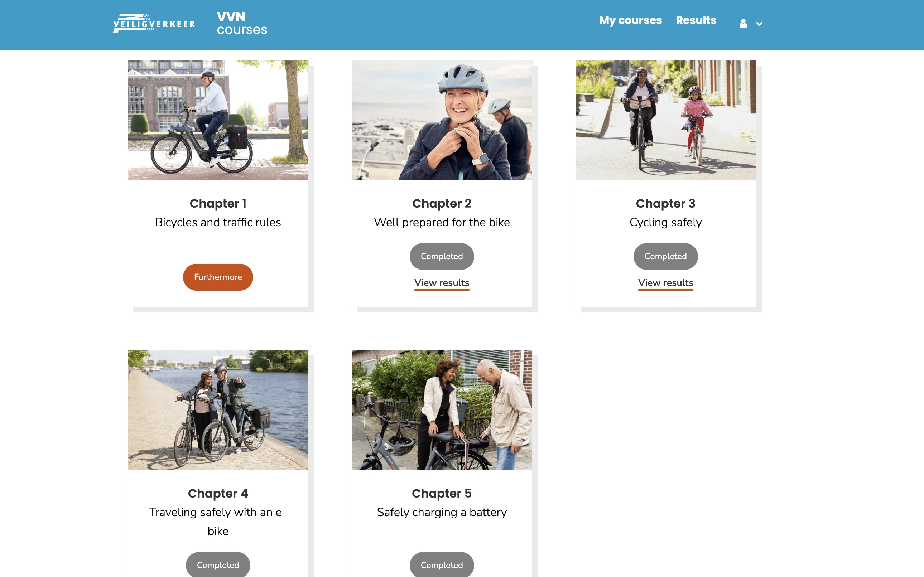Viewport: 924px width, 577px height.
Task: Click Completed button under Chapter 2
Action: (442, 256)
